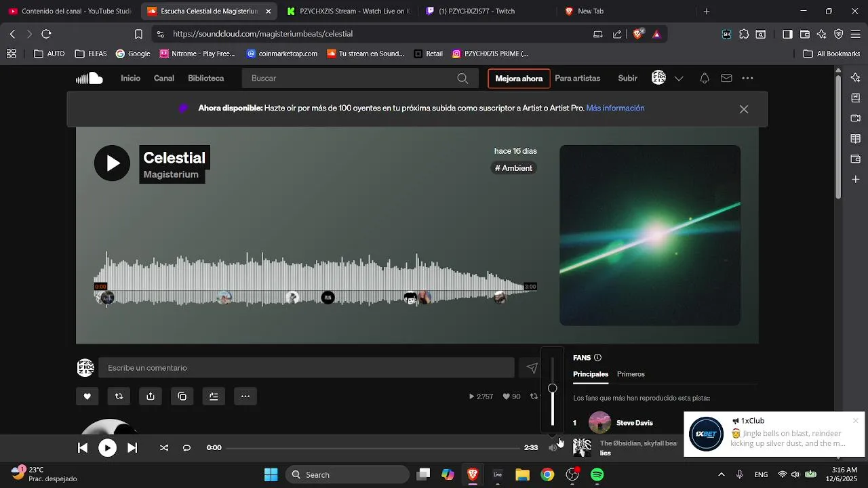Click the search magnifier icon
The image size is (868, 488).
click(462, 79)
